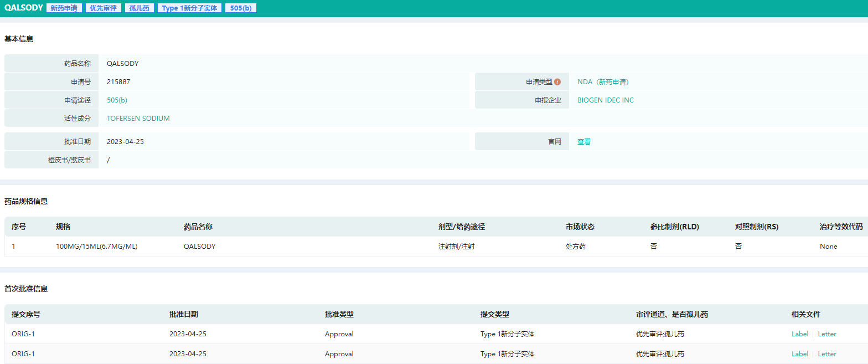Click the application number 215887
This screenshot has width=868, height=364.
118,82
